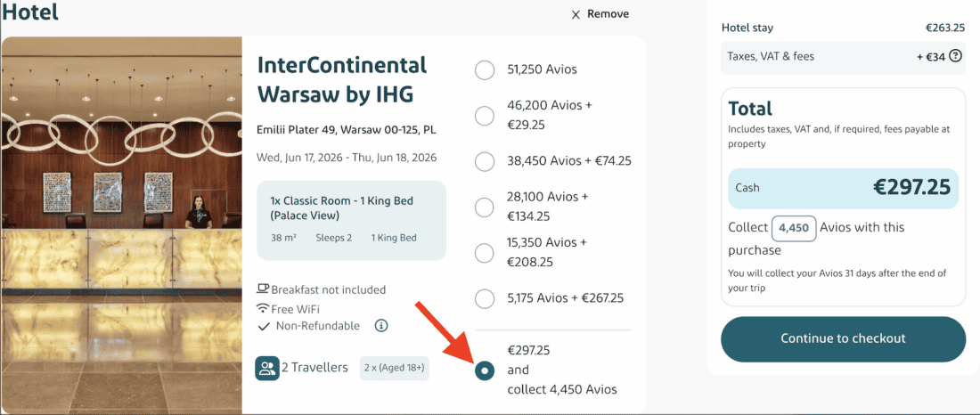The width and height of the screenshot is (980, 415).
Task: Click the Non-Refundable checkmark icon
Action: (x=263, y=327)
